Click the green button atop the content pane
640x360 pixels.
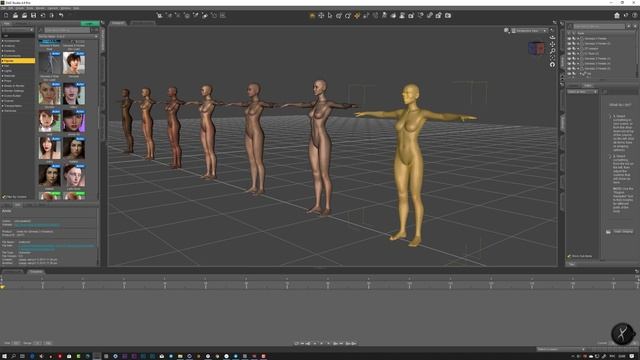(90, 23)
